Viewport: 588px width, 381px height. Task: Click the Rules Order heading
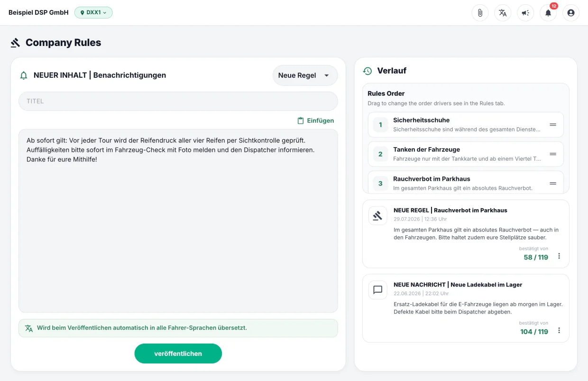[386, 93]
